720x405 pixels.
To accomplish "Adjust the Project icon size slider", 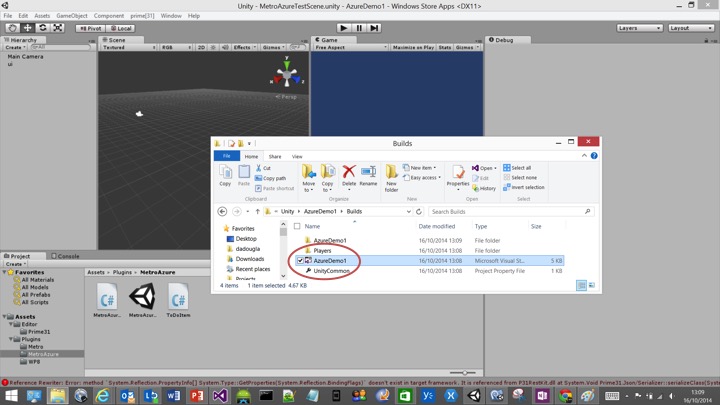I will (464, 373).
